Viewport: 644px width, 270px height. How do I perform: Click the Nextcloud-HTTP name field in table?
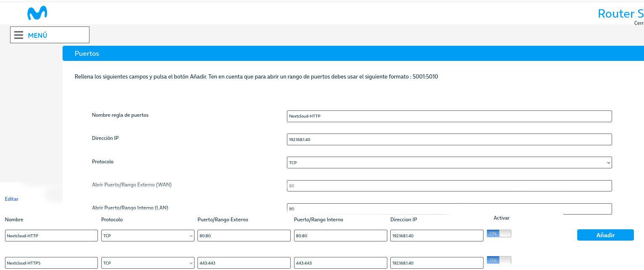[51, 236]
